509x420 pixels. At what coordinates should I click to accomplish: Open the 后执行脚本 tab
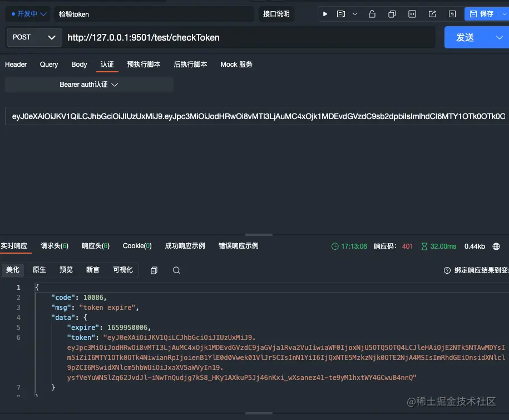pyautogui.click(x=190, y=65)
